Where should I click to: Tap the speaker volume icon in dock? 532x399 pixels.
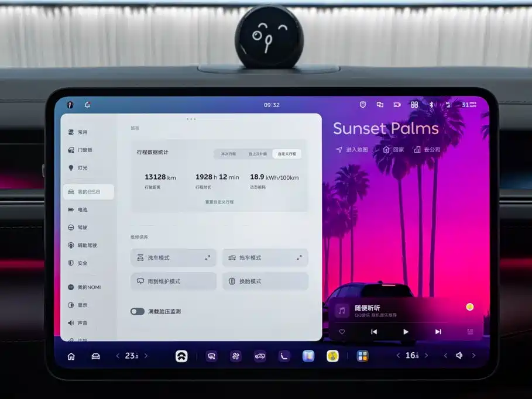click(459, 356)
